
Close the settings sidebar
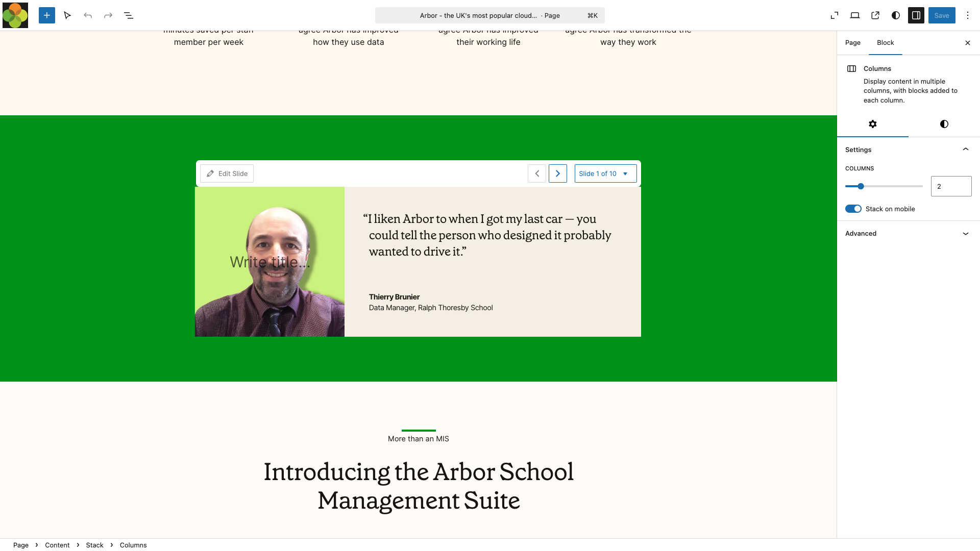968,43
